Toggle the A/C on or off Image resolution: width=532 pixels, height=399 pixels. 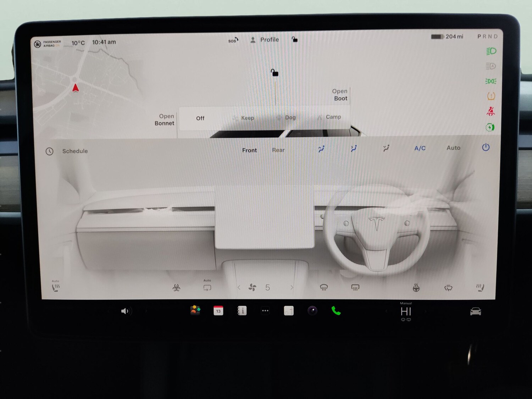[420, 148]
